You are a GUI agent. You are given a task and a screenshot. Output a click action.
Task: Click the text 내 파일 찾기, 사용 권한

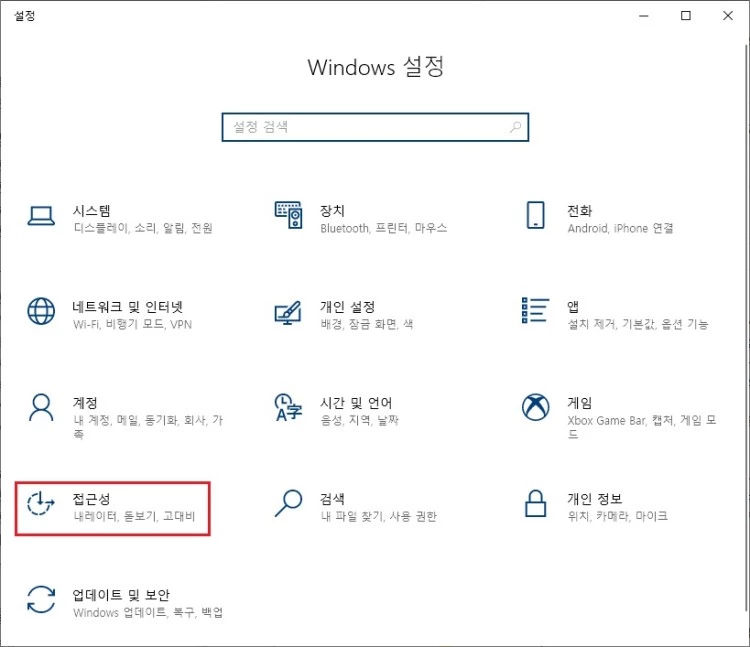tap(378, 516)
